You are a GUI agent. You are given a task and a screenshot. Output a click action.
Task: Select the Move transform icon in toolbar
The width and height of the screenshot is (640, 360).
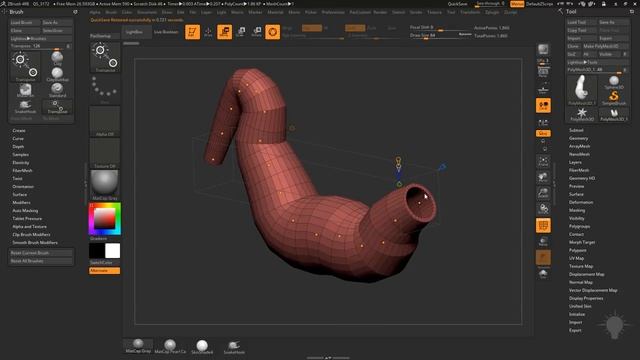click(x=208, y=32)
